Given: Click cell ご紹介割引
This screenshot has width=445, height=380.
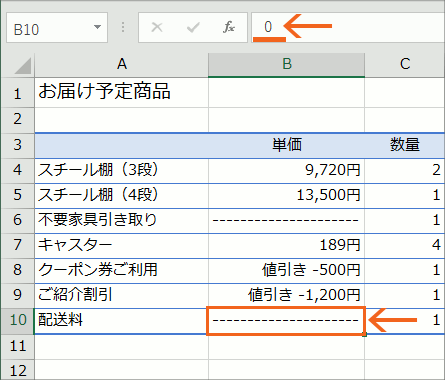Looking at the screenshot, I should (x=122, y=296).
